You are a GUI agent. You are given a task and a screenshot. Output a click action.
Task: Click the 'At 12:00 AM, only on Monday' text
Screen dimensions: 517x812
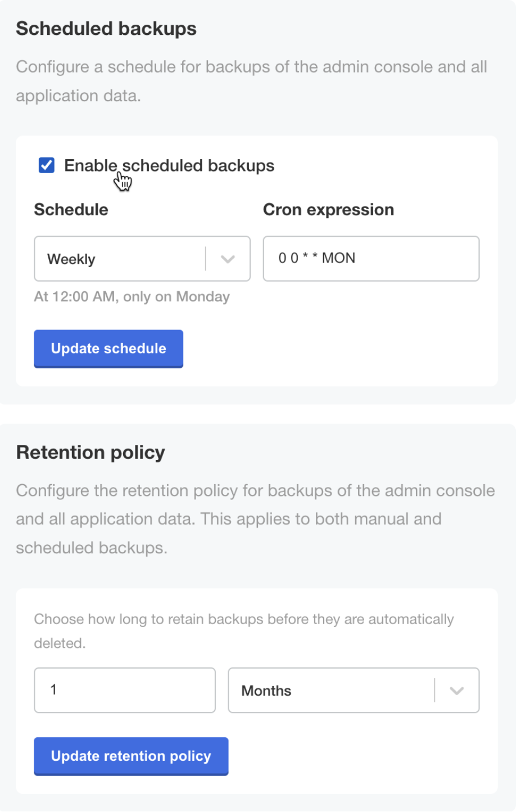[132, 296]
